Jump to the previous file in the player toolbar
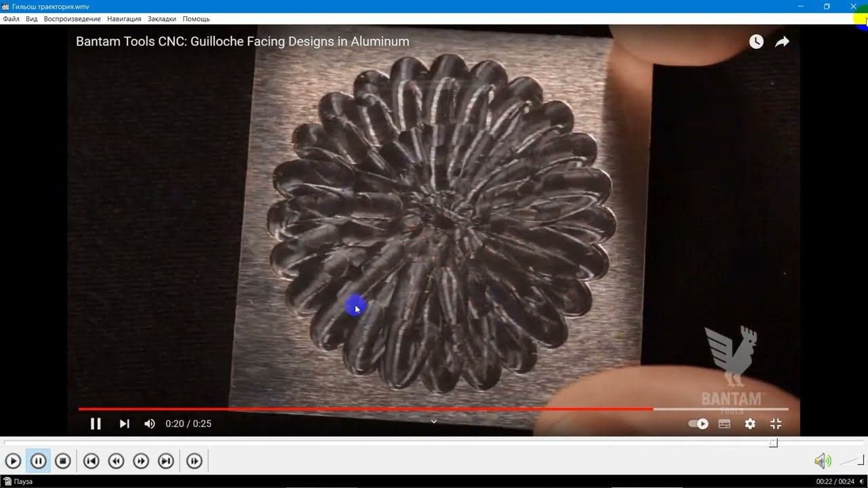 click(91, 462)
